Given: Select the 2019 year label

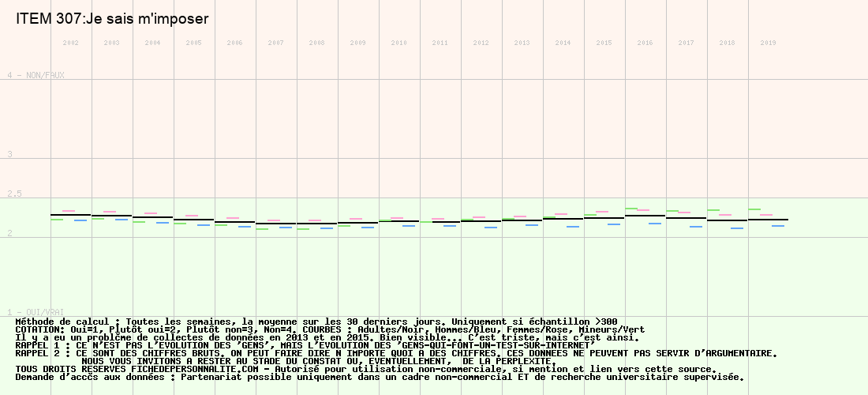Looking at the screenshot, I should point(769,43).
